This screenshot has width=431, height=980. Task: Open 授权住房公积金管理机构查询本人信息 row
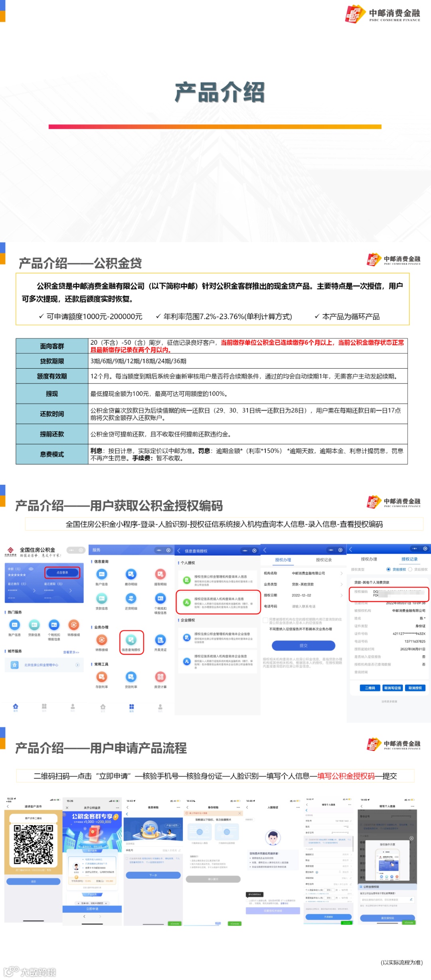217,580
